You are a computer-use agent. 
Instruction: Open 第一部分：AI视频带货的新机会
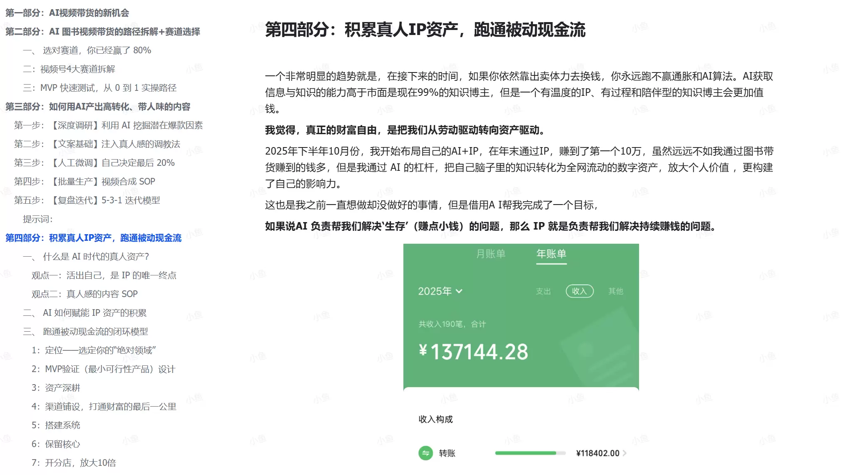tap(68, 13)
